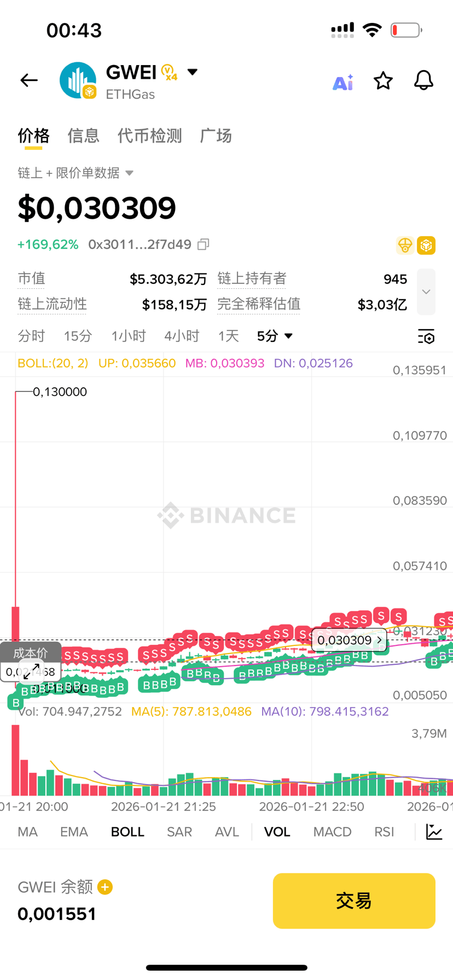Switch to the 信息 tab

click(x=83, y=136)
